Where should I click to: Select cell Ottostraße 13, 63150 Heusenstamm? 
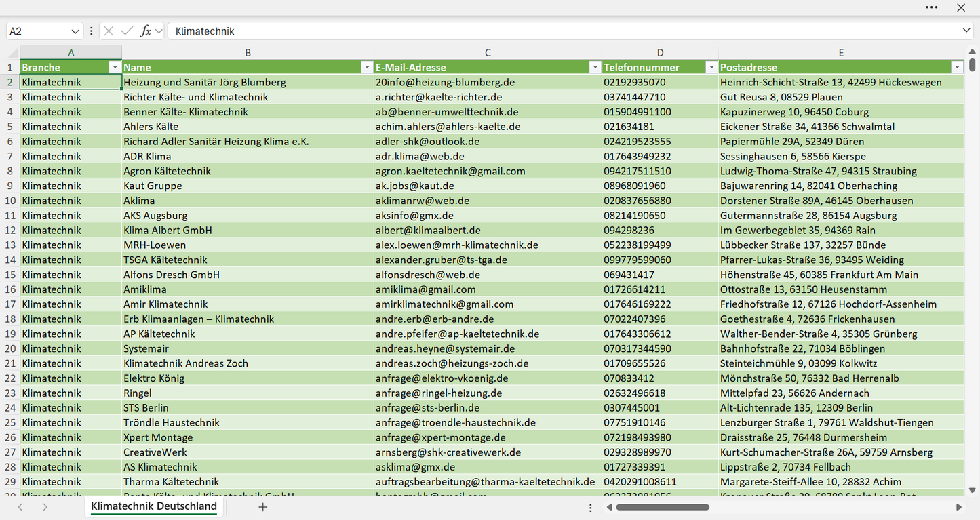pyautogui.click(x=841, y=289)
